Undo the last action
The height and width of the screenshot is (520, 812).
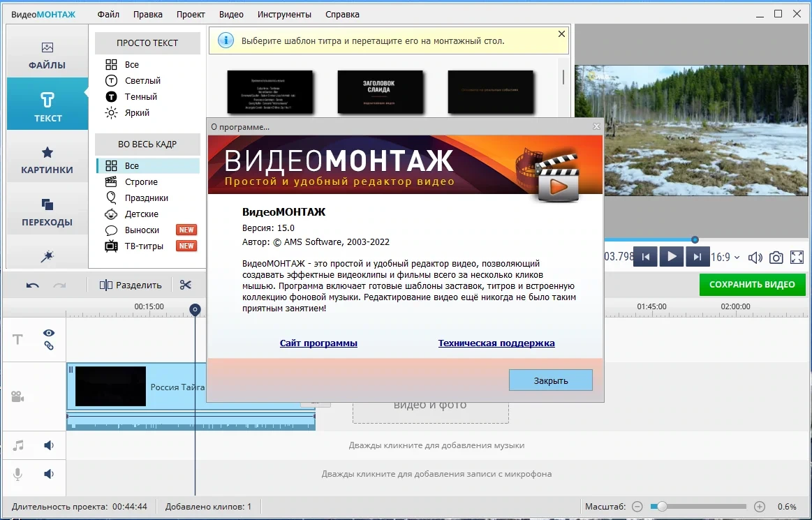pyautogui.click(x=33, y=285)
